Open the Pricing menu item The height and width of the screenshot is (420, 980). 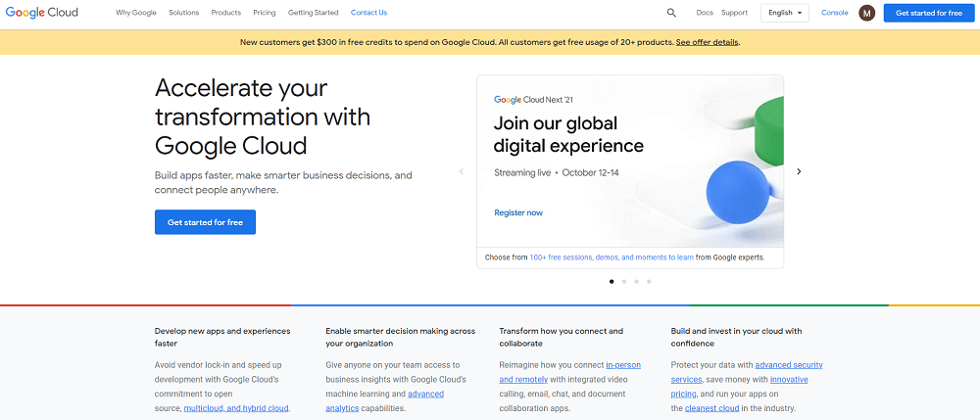coord(265,13)
